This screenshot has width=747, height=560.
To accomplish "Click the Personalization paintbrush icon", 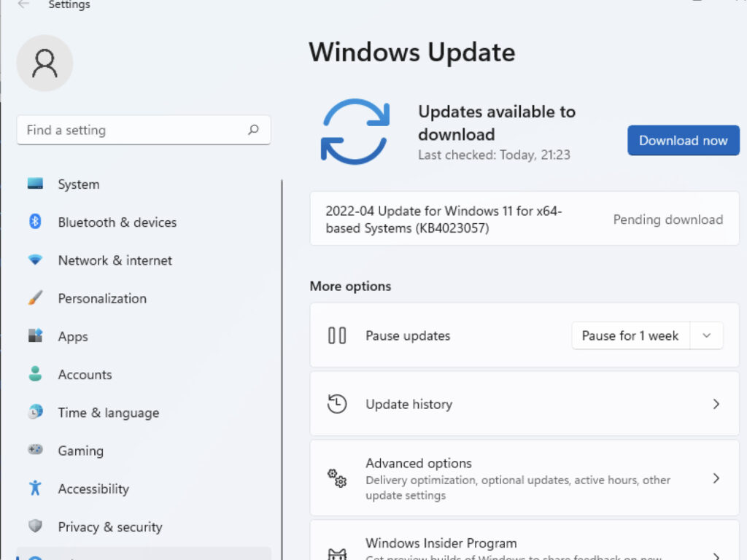I will 35,298.
